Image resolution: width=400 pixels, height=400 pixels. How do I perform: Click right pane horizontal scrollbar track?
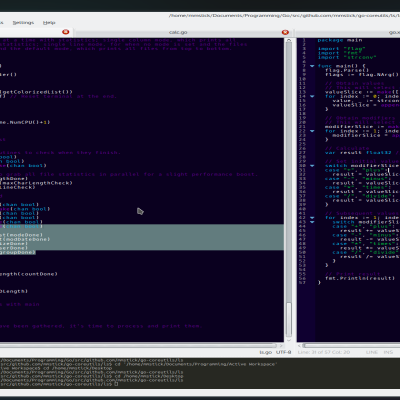[351, 346]
